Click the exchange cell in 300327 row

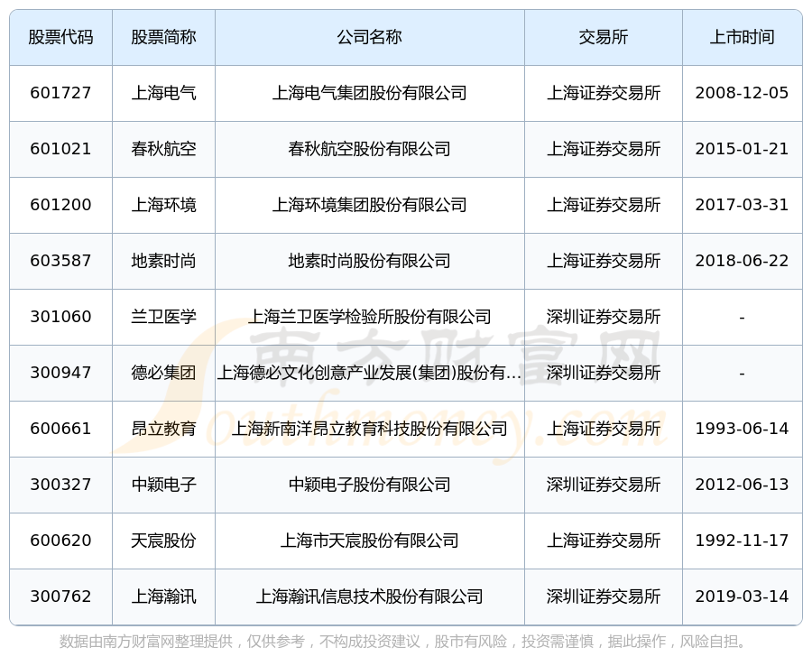tap(604, 485)
